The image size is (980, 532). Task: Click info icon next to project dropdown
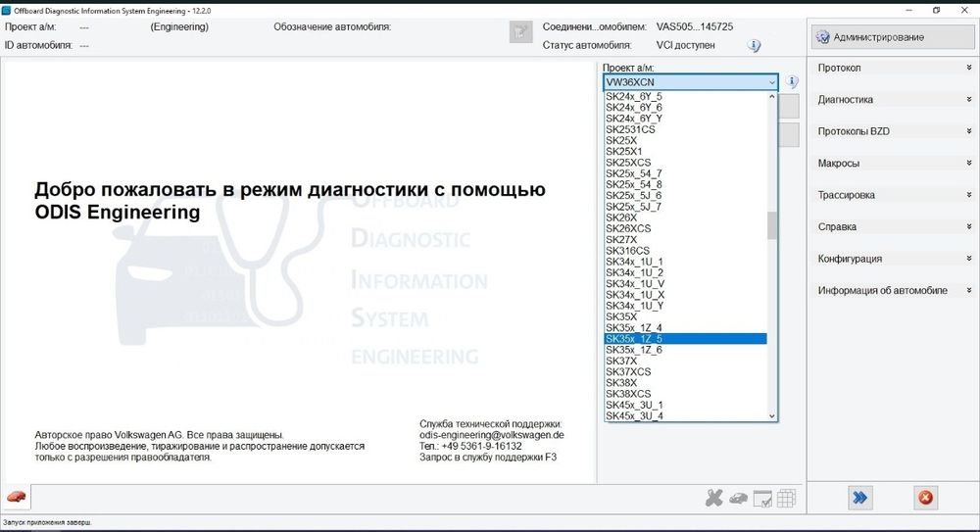click(x=792, y=82)
